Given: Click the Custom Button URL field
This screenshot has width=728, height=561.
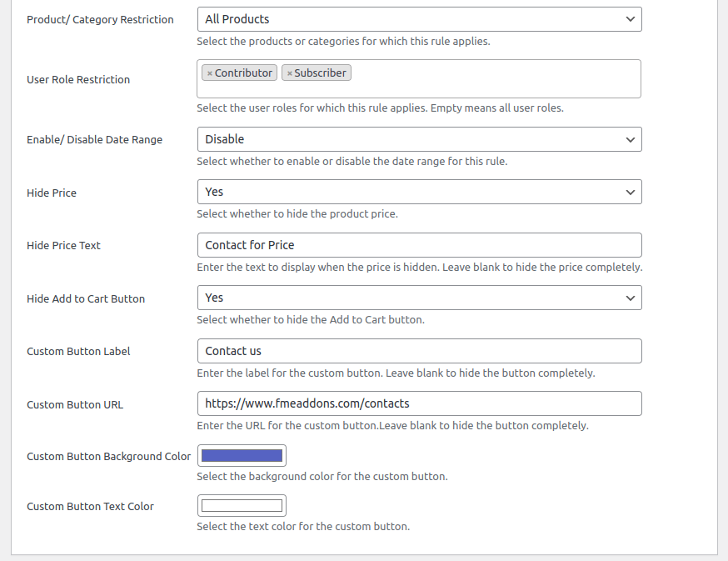Looking at the screenshot, I should [419, 403].
